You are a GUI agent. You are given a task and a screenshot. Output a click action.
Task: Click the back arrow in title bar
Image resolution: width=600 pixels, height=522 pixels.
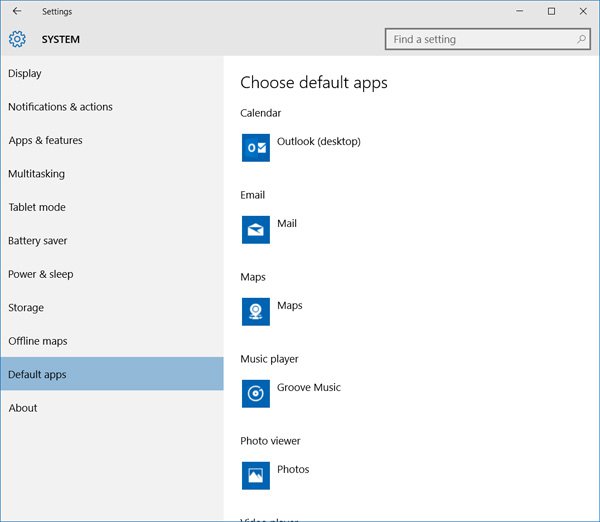tap(17, 11)
